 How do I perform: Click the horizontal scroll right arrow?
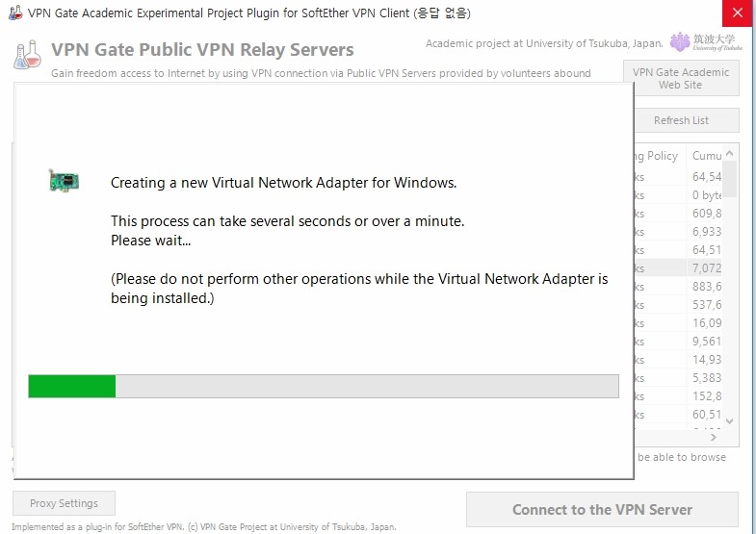pyautogui.click(x=714, y=437)
